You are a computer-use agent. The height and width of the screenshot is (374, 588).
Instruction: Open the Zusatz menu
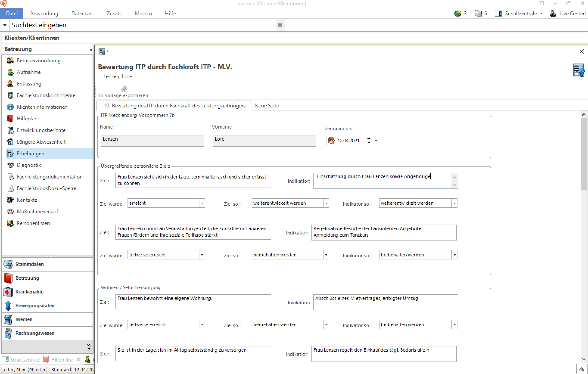click(x=114, y=13)
